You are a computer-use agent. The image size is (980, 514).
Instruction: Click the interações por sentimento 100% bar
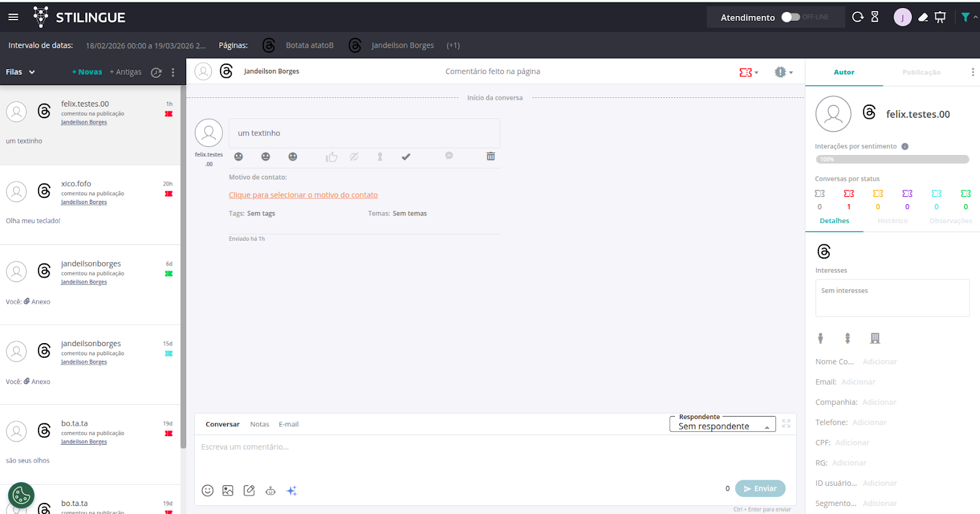pos(892,159)
